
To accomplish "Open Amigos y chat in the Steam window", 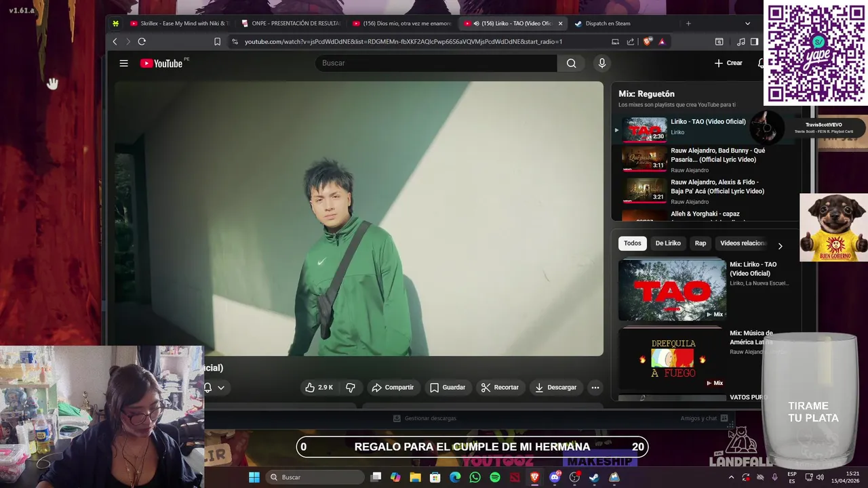I will pyautogui.click(x=704, y=418).
